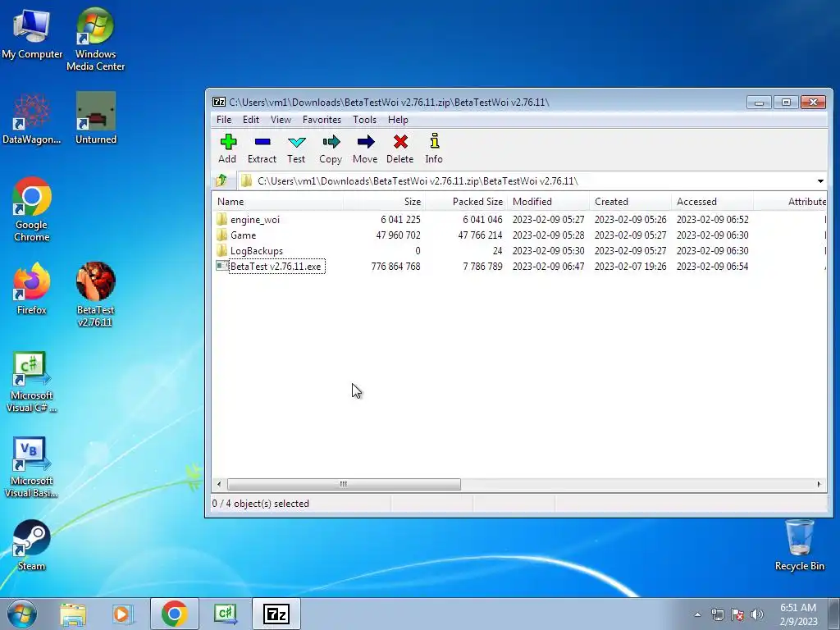Open the Windows Start menu
Viewport: 840px width, 630px height.
tap(21, 614)
